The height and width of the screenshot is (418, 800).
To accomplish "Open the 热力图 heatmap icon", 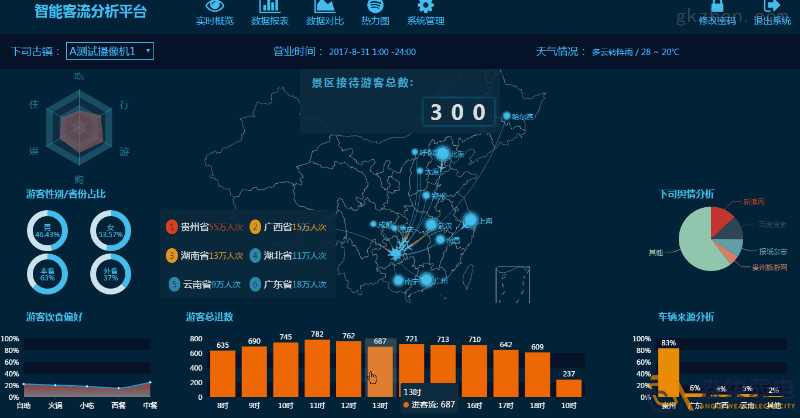I will pos(375,7).
